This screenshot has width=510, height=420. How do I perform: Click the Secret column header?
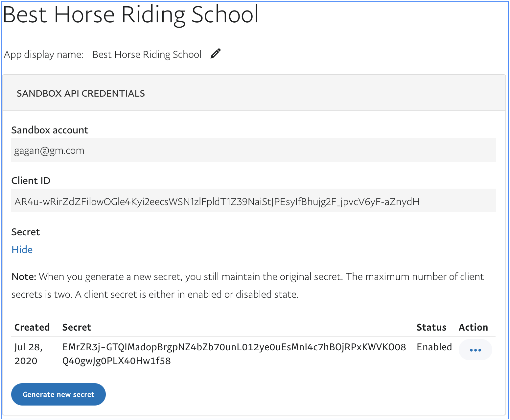[x=77, y=327]
